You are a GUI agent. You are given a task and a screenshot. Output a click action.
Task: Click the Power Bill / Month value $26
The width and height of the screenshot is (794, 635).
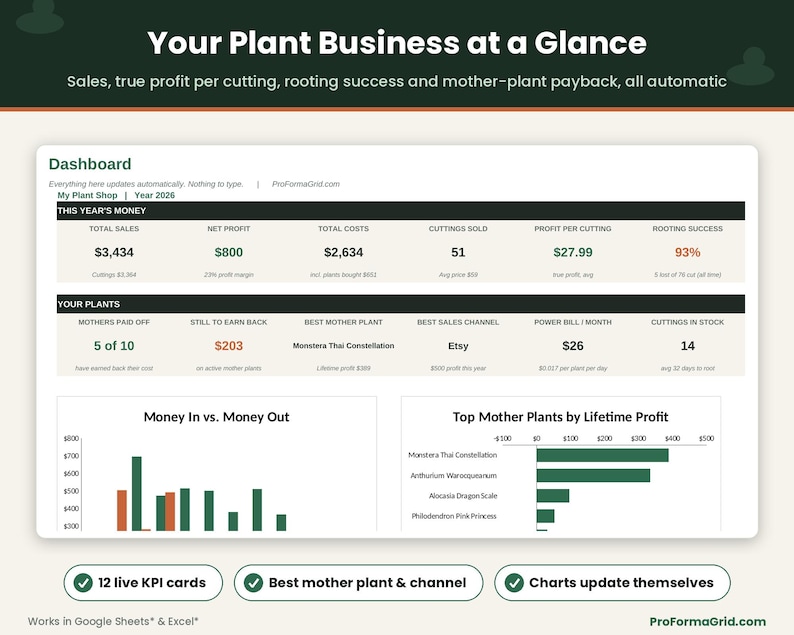click(x=573, y=346)
